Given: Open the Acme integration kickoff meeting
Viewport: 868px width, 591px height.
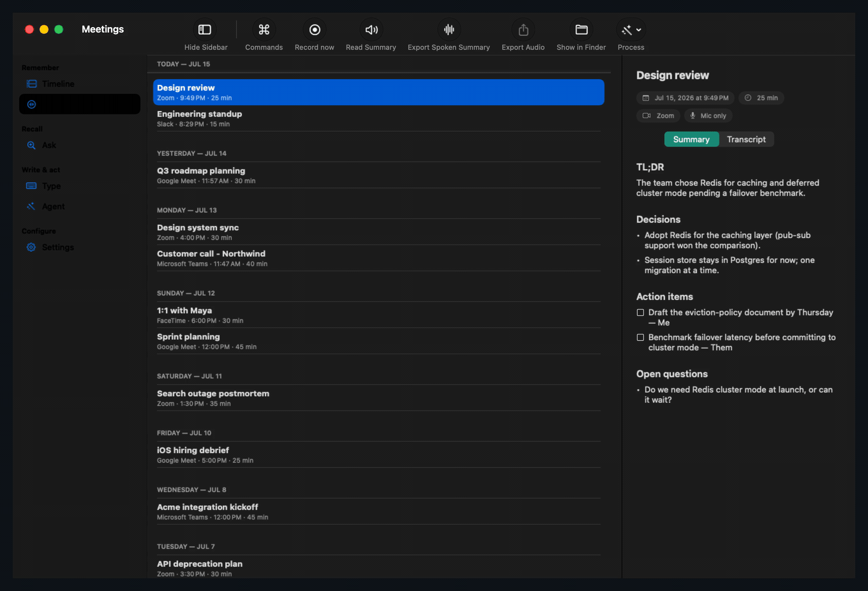Looking at the screenshot, I should click(x=378, y=512).
